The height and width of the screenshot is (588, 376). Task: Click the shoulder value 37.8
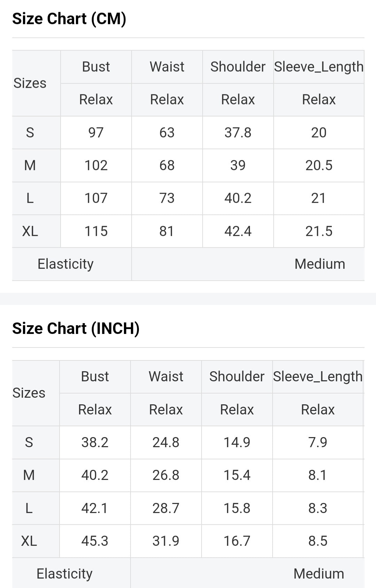point(238,132)
